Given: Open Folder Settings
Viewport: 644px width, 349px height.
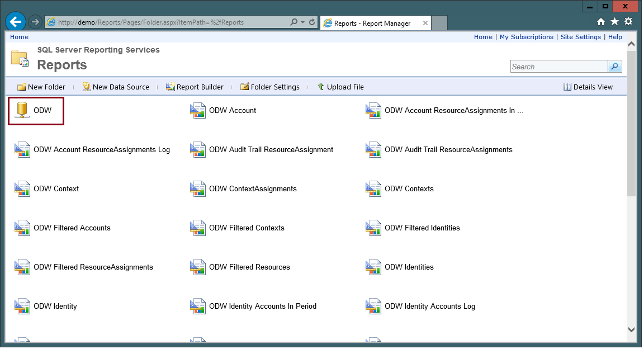Looking at the screenshot, I should [x=270, y=87].
